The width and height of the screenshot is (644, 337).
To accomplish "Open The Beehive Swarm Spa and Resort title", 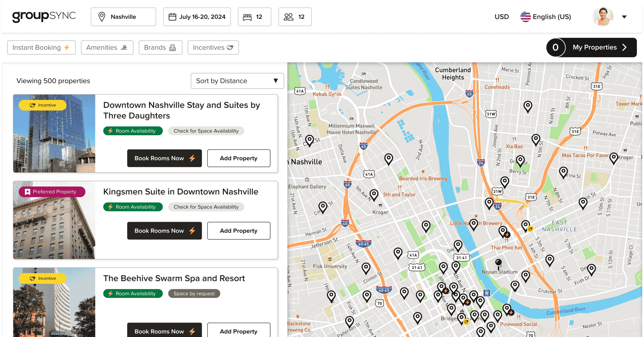I will pyautogui.click(x=174, y=278).
